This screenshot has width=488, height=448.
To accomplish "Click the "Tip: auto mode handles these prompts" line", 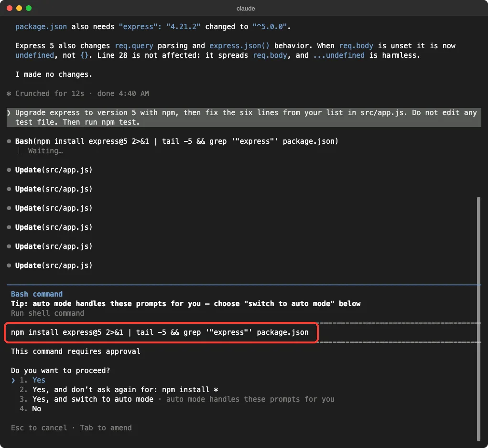I will (x=186, y=304).
